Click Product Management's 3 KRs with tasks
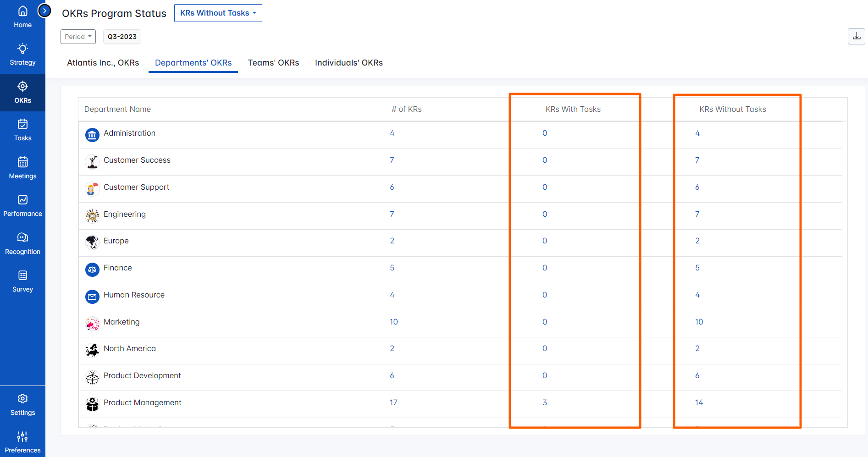Image resolution: width=868 pixels, height=457 pixels. tap(544, 402)
